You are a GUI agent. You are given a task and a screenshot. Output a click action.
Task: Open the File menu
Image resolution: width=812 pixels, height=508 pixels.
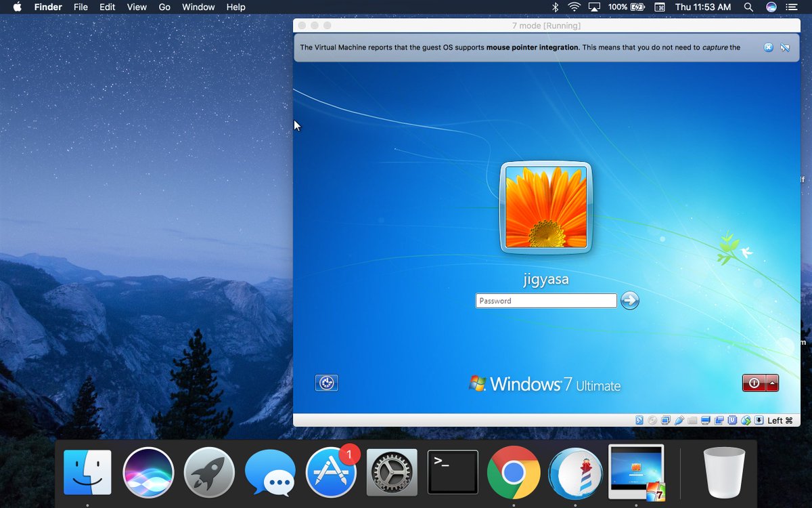[81, 7]
